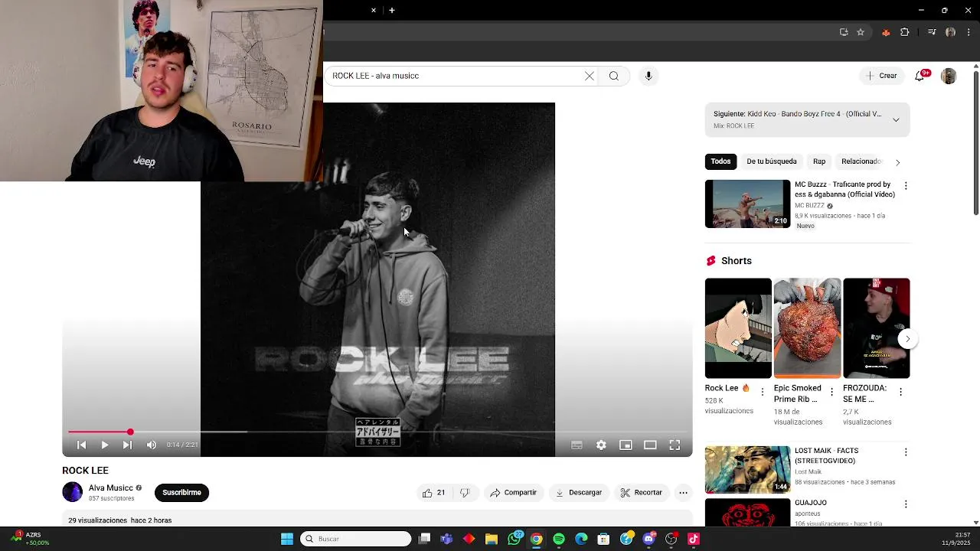
Task: Open the Rock Lee short
Action: pos(738,328)
